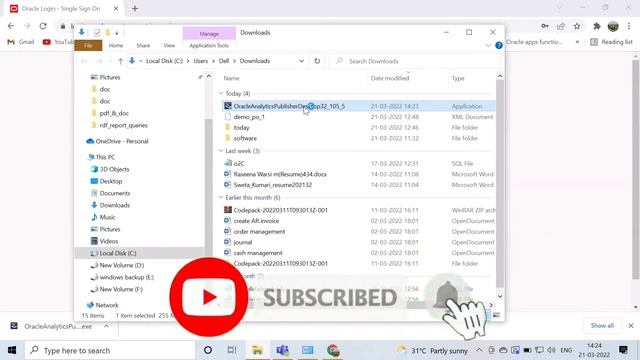Open Desktop in navigation pane
The width and height of the screenshot is (640, 360).
pyautogui.click(x=111, y=181)
